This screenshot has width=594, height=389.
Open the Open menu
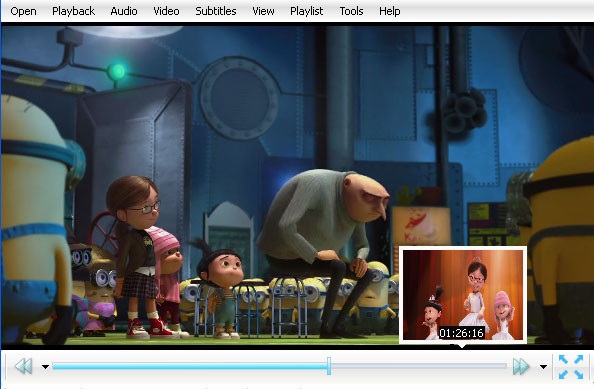(x=23, y=11)
